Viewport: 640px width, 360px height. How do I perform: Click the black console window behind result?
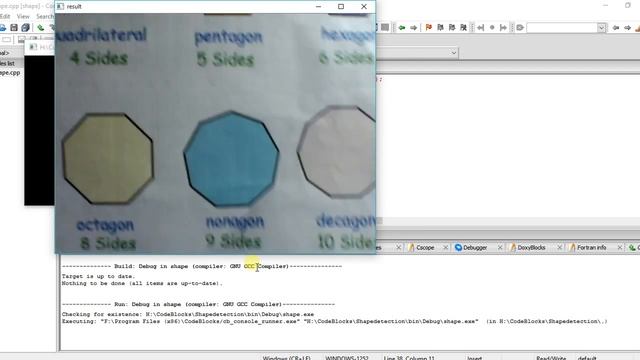(39, 131)
